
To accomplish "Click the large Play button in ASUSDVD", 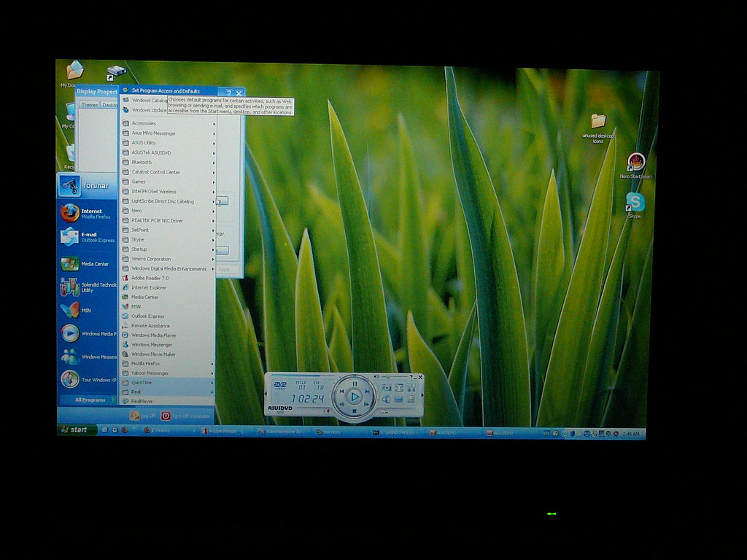I will tap(355, 397).
